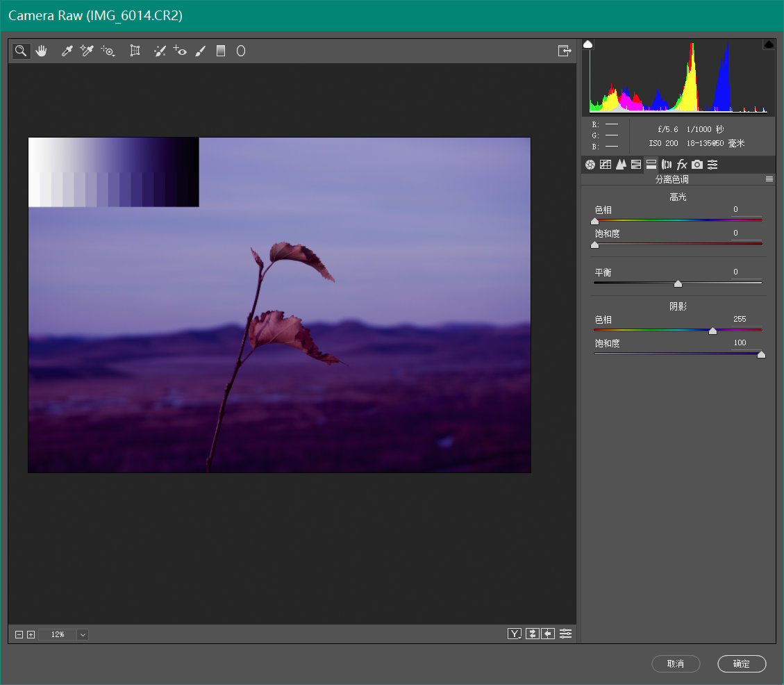This screenshot has height=685, width=784.
Task: Open the Basic panel tab
Action: [x=590, y=165]
